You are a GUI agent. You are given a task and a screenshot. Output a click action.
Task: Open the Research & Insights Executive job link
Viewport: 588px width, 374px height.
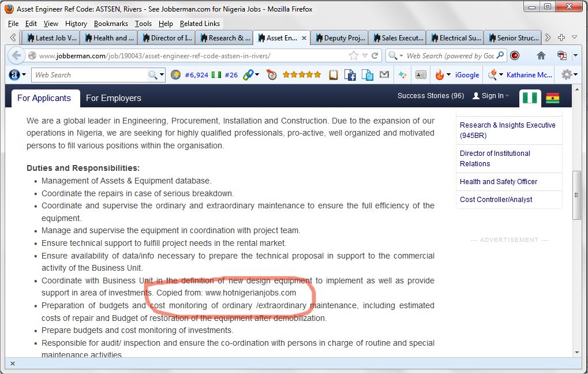click(507, 130)
